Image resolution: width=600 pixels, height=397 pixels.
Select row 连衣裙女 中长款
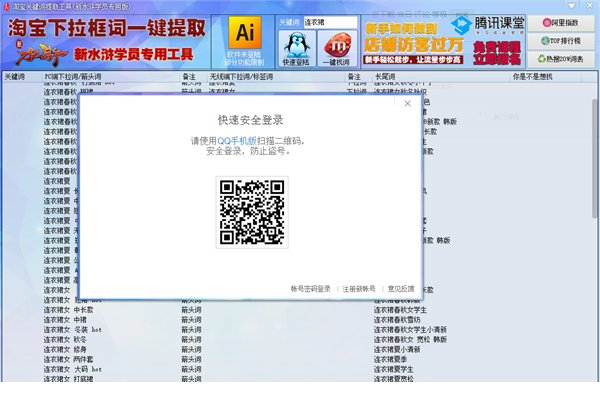68,310
